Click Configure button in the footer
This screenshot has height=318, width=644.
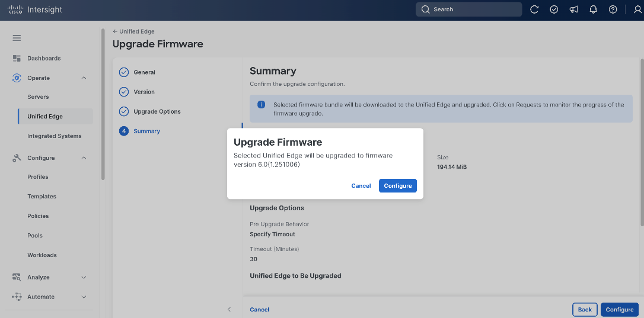tap(620, 310)
